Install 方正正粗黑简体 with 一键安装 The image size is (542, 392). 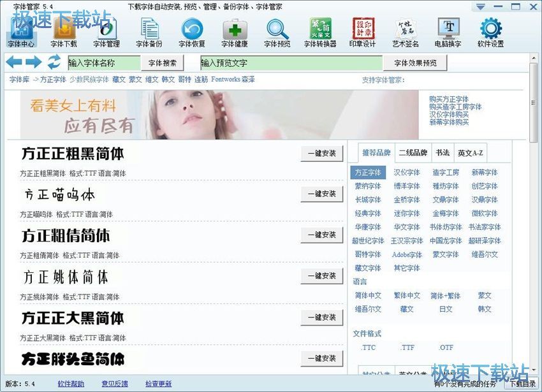click(322, 154)
